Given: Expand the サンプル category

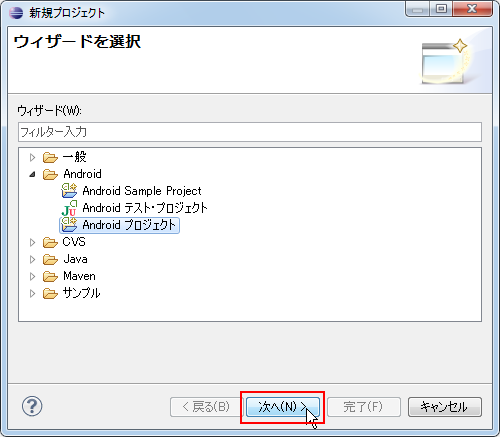Looking at the screenshot, I should (32, 293).
